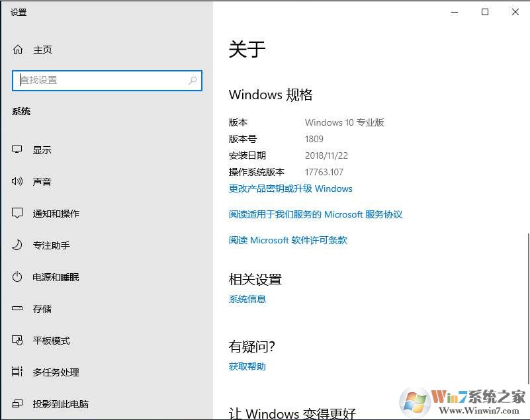Select the 显示 monitor icon
Image resolution: width=530 pixels, height=420 pixels.
(x=17, y=149)
